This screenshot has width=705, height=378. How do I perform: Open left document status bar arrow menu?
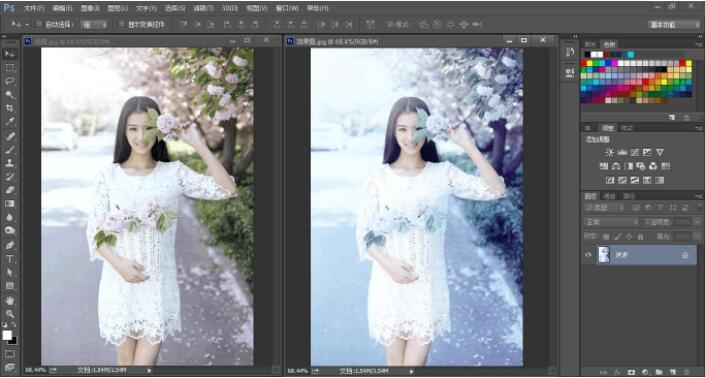click(x=149, y=370)
